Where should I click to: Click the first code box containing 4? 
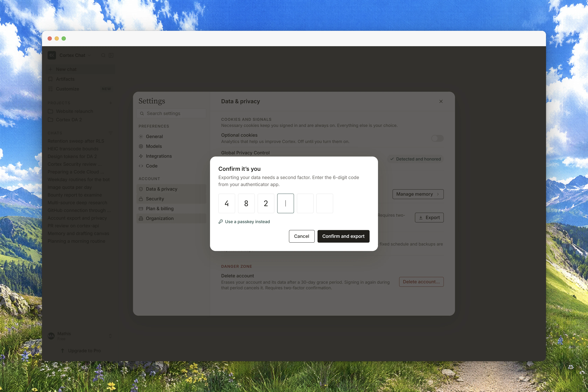[x=227, y=203]
